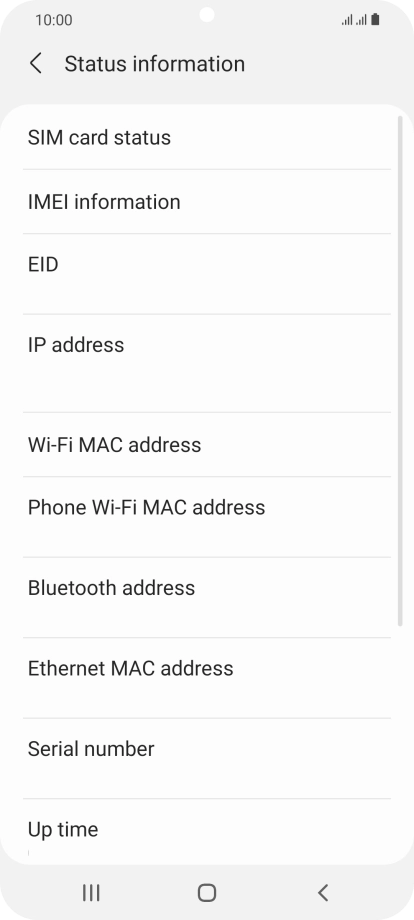
Task: Tap the back arrow beside Status information
Action: (36, 63)
